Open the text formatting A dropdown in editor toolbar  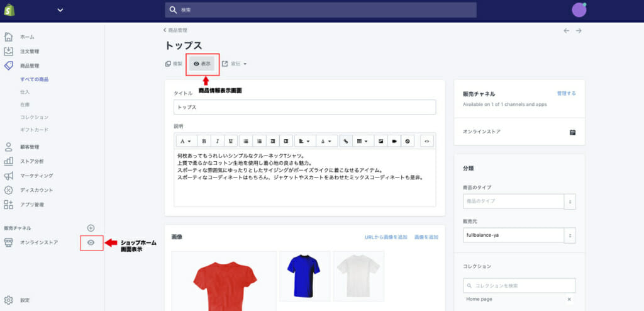point(186,141)
